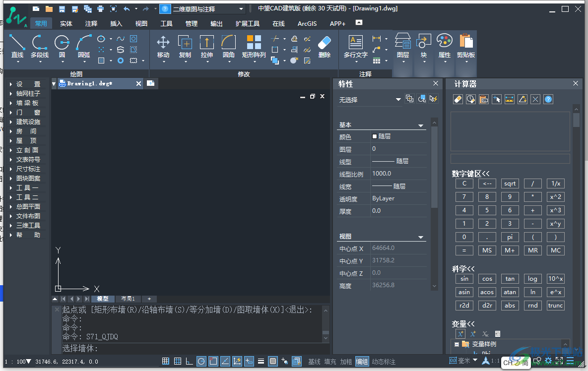
Task: Expand the 墙 梁 板 tree item
Action: (x=11, y=103)
